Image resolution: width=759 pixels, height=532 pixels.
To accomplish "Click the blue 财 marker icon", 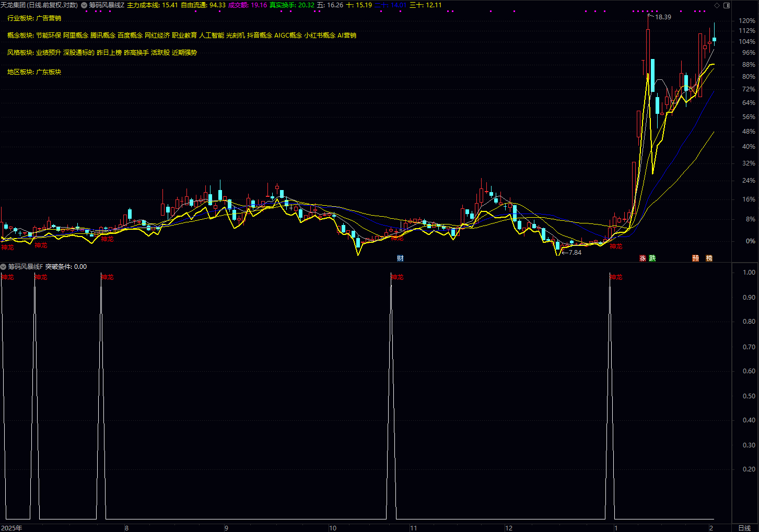I will tap(400, 258).
